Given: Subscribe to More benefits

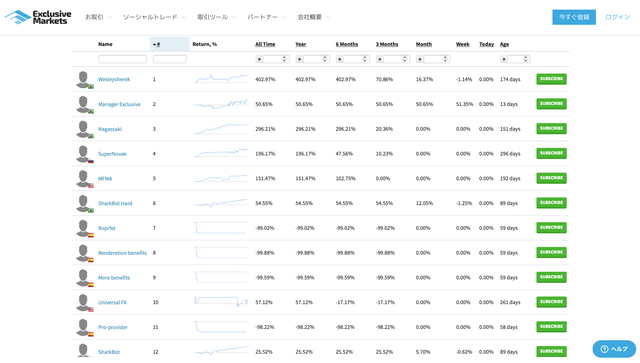Looking at the screenshot, I should (x=551, y=277).
